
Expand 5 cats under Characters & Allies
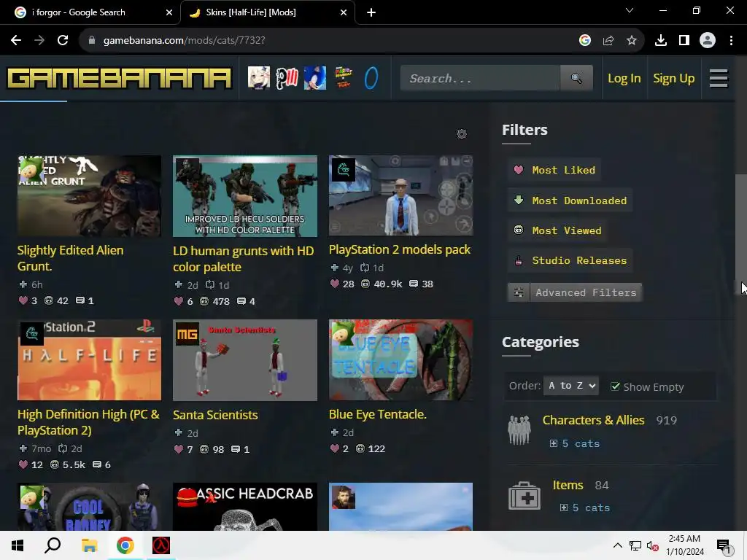tap(575, 443)
